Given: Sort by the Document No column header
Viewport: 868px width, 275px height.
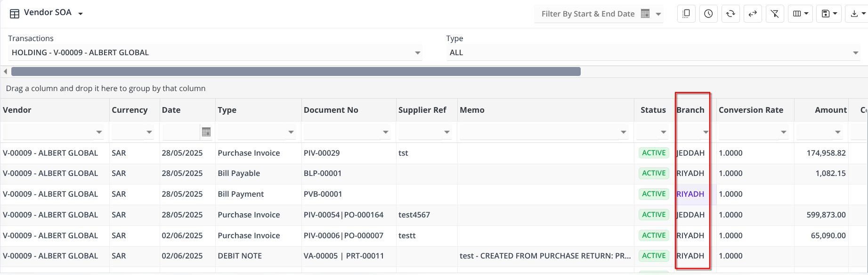Looking at the screenshot, I should pos(331,110).
